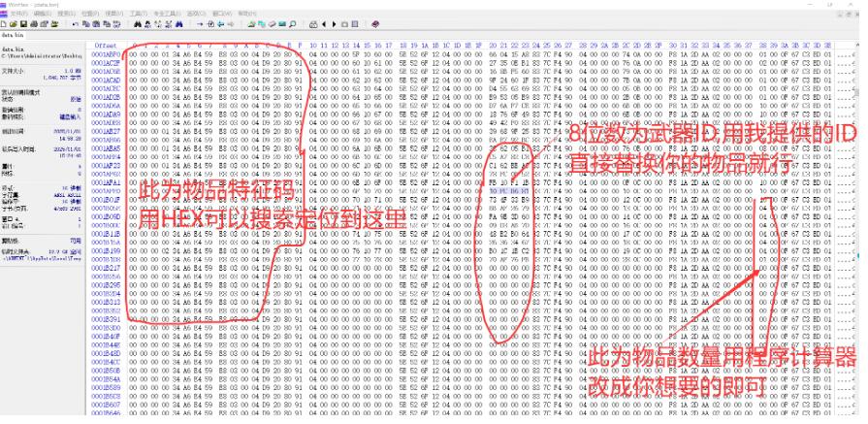Select offset row 0001ADA9
The image size is (868, 424).
[105, 114]
